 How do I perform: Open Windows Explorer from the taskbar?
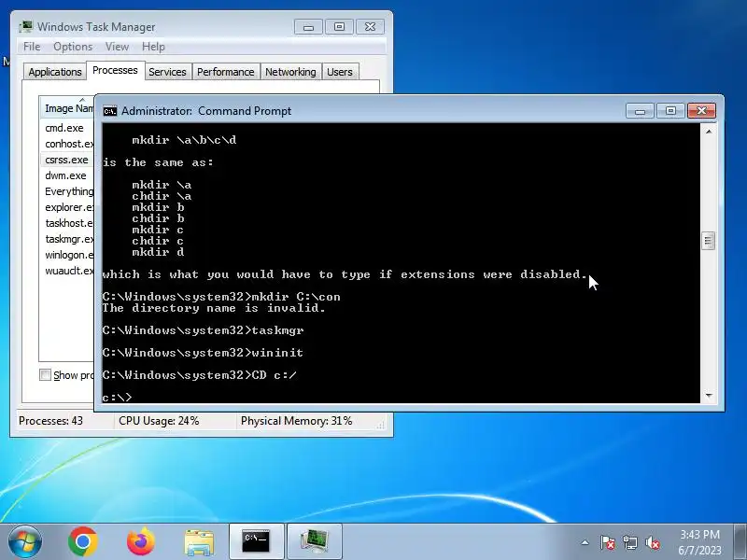coord(199,542)
